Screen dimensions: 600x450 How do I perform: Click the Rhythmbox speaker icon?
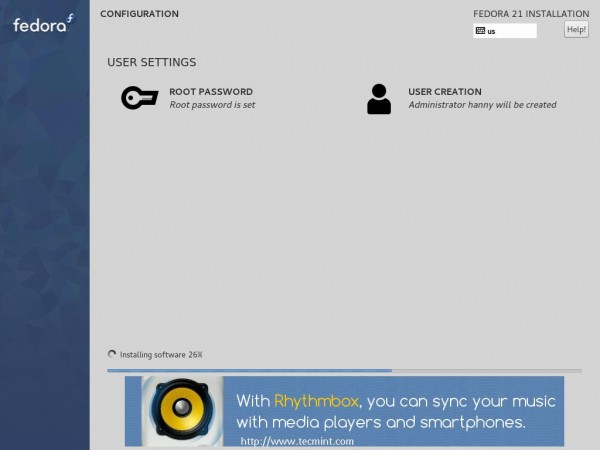pos(181,409)
